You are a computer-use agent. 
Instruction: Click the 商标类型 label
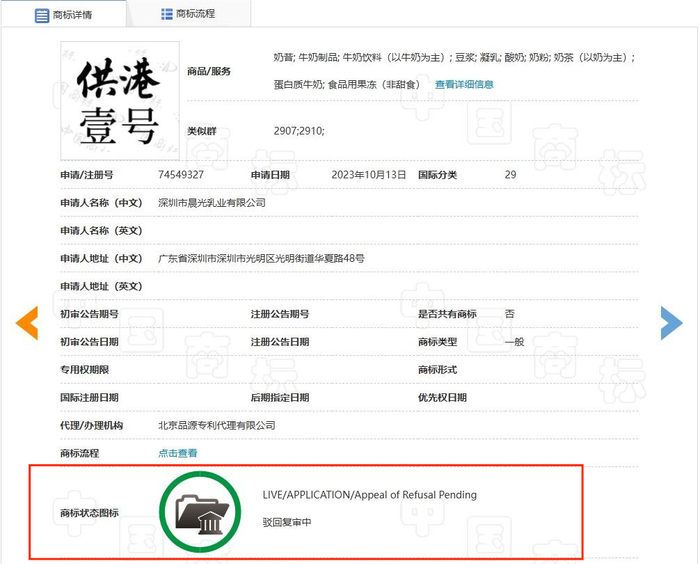click(x=438, y=342)
